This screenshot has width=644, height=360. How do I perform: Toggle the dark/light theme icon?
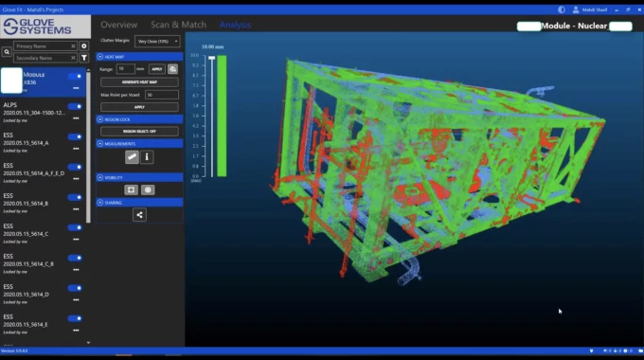pyautogui.click(x=562, y=9)
